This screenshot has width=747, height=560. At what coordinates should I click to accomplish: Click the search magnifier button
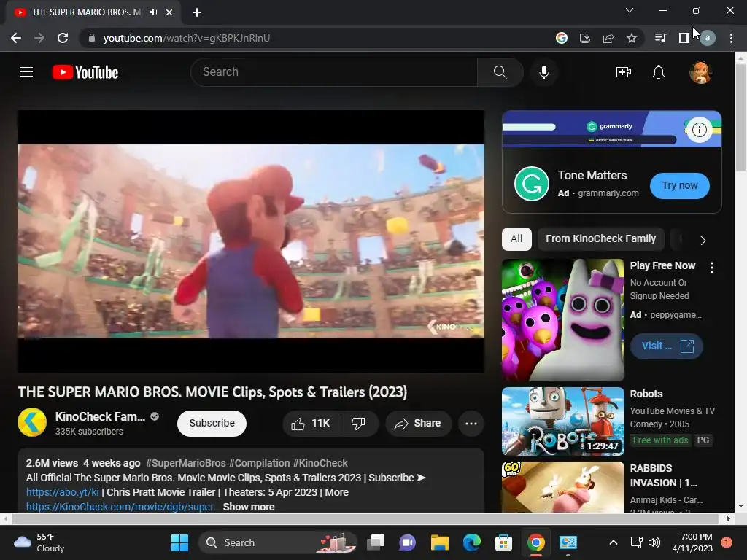click(500, 72)
